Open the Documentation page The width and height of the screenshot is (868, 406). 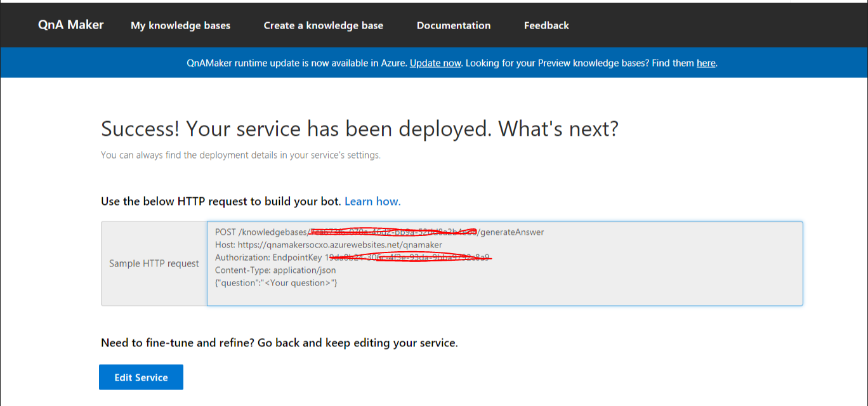point(453,25)
